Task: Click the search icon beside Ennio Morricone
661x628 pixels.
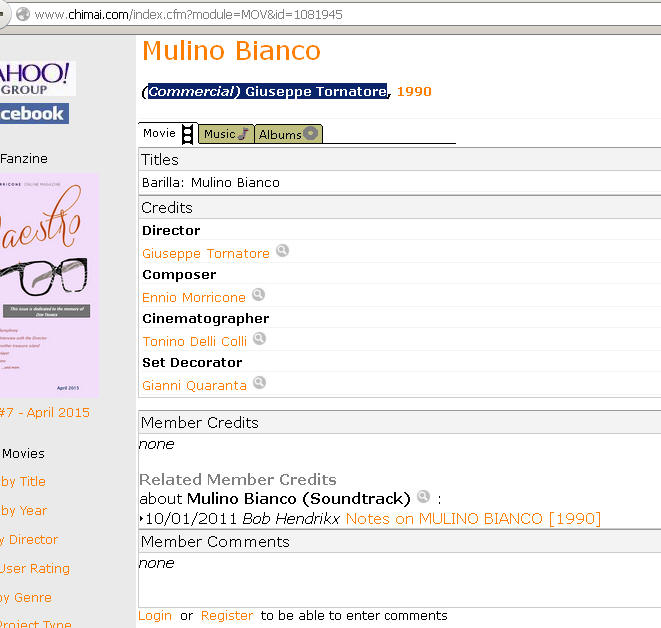Action: [258, 295]
